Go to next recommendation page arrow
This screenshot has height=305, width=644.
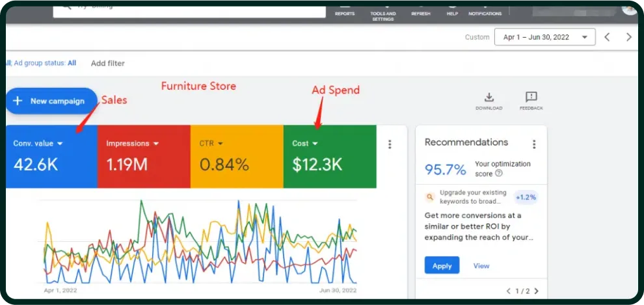coord(536,291)
